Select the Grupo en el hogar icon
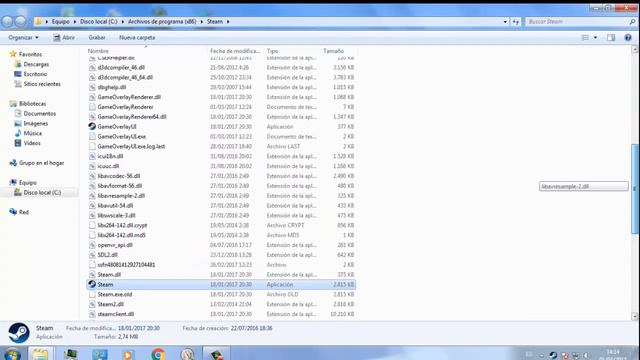The image size is (640, 360). (13, 162)
